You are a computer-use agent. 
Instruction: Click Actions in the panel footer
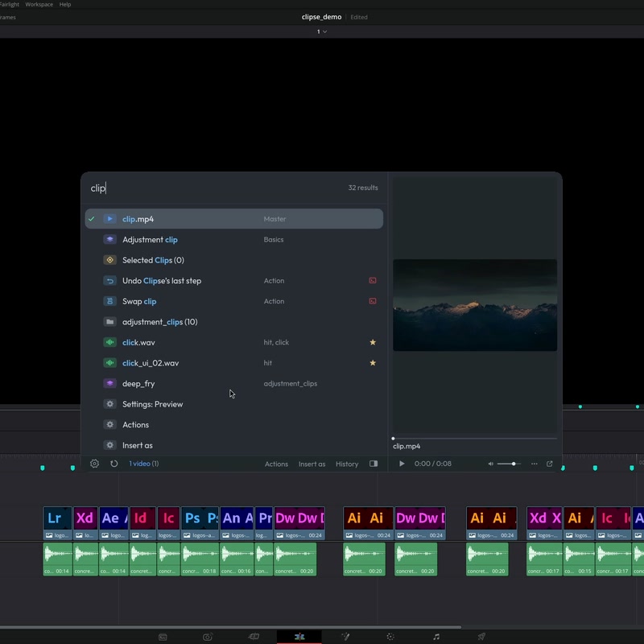click(x=276, y=464)
